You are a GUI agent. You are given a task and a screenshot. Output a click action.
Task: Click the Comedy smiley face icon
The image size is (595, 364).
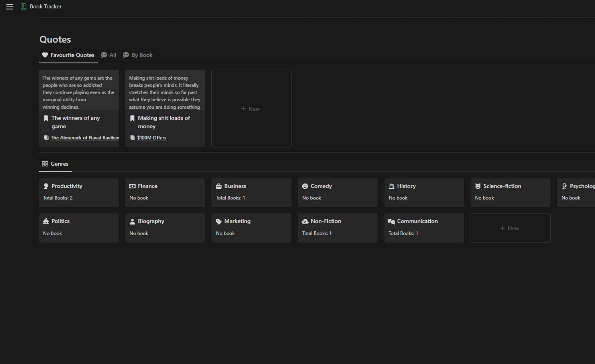coord(305,186)
